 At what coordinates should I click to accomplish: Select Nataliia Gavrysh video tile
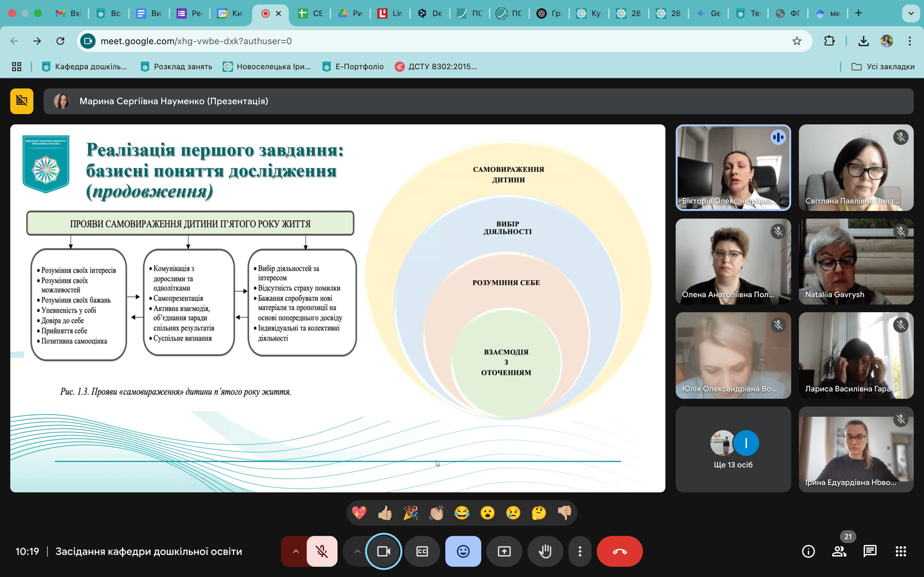[856, 261]
